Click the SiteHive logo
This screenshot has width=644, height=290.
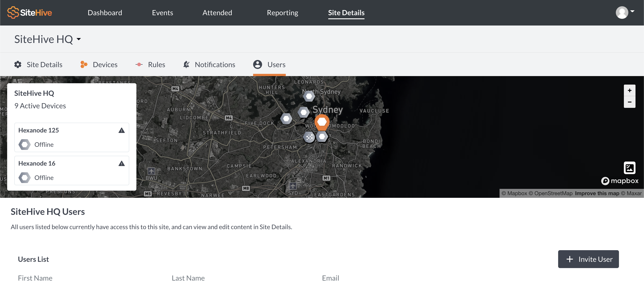pyautogui.click(x=30, y=13)
